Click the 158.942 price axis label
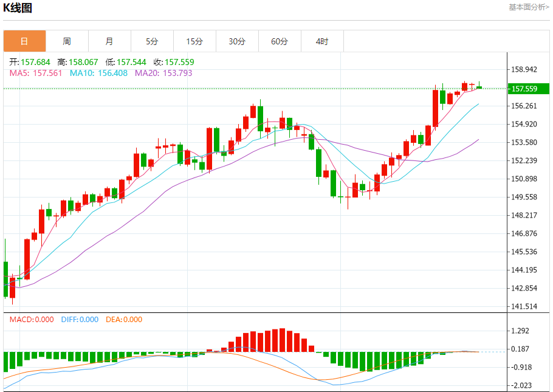This screenshot has width=553, height=392. click(x=524, y=69)
